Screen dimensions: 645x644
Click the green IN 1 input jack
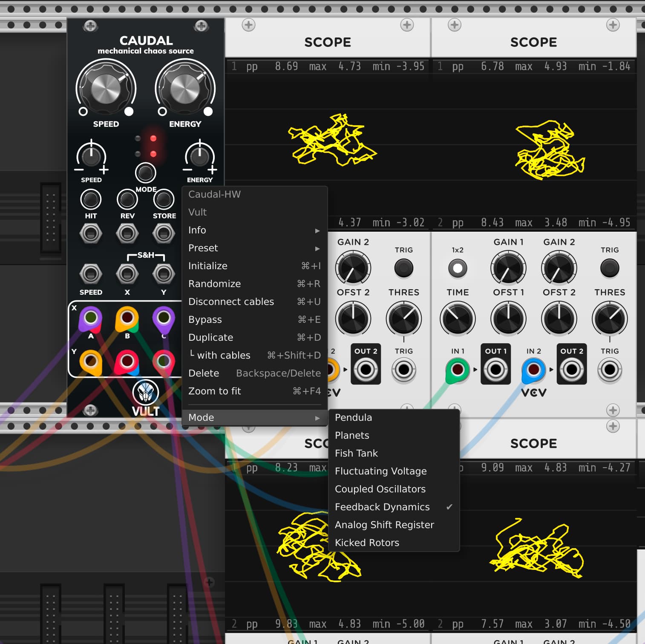[457, 369]
